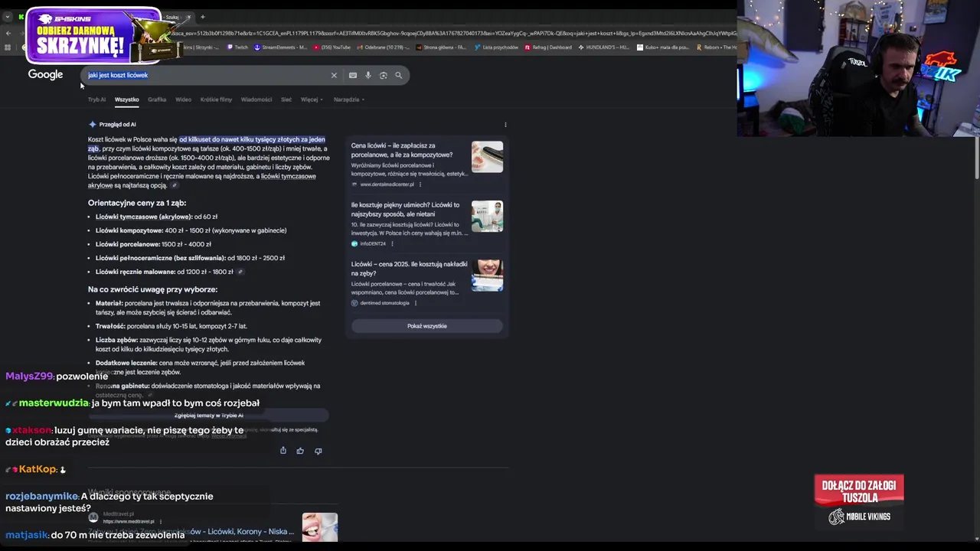Open 'Licówki – cena 2025' source article
980x551 pixels.
(x=409, y=269)
